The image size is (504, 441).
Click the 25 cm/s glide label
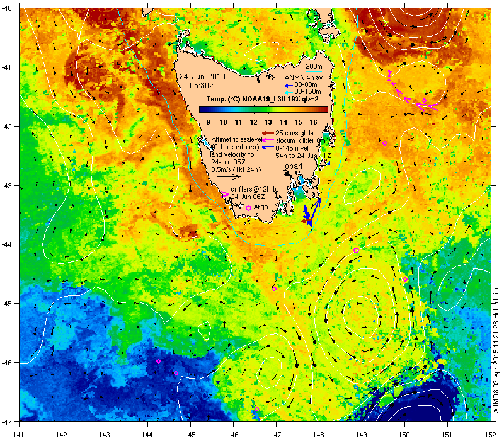click(294, 133)
